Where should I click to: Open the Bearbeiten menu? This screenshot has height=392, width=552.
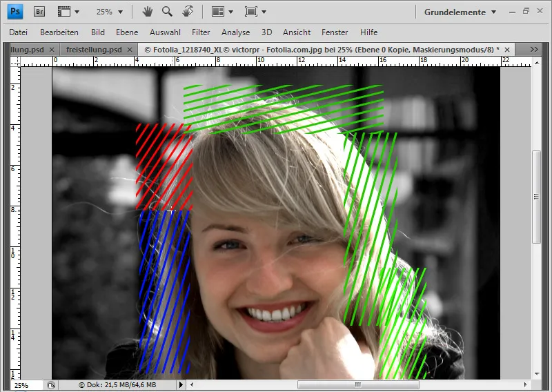pyautogui.click(x=59, y=32)
